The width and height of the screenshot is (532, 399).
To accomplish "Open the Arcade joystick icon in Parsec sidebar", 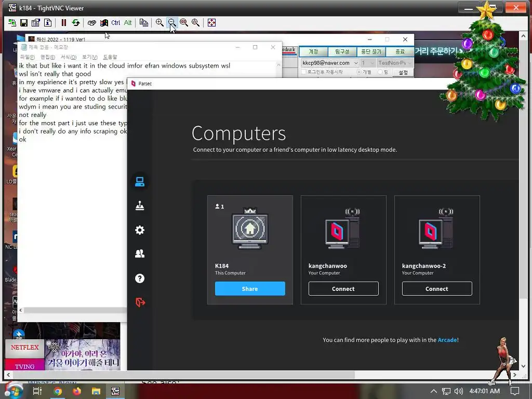I will (x=140, y=206).
